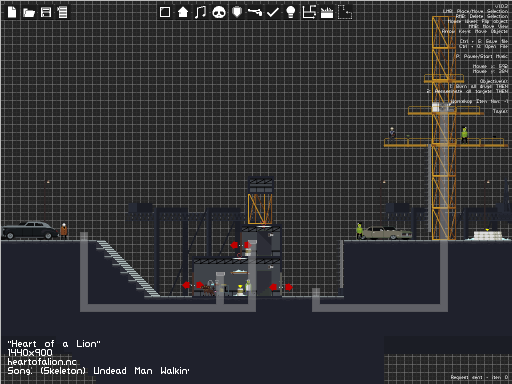This screenshot has width=512, height=384.
Task: Click the Undead Man Walkin' song label
Action: click(x=141, y=371)
